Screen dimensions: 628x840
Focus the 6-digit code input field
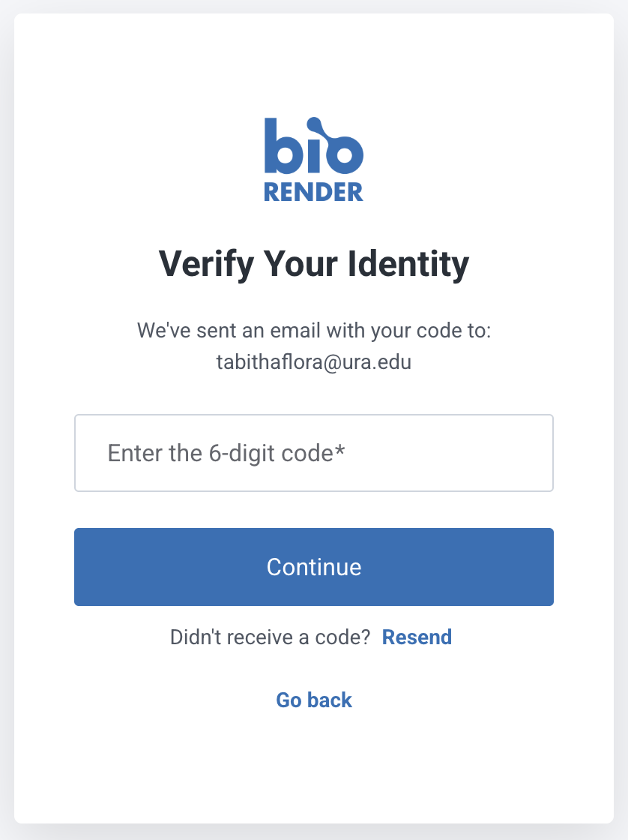(313, 453)
